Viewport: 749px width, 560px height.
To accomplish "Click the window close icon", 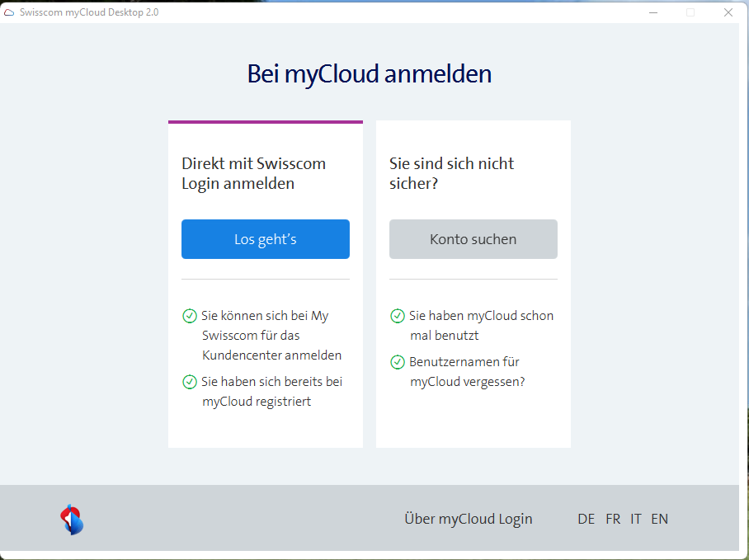I will click(728, 12).
